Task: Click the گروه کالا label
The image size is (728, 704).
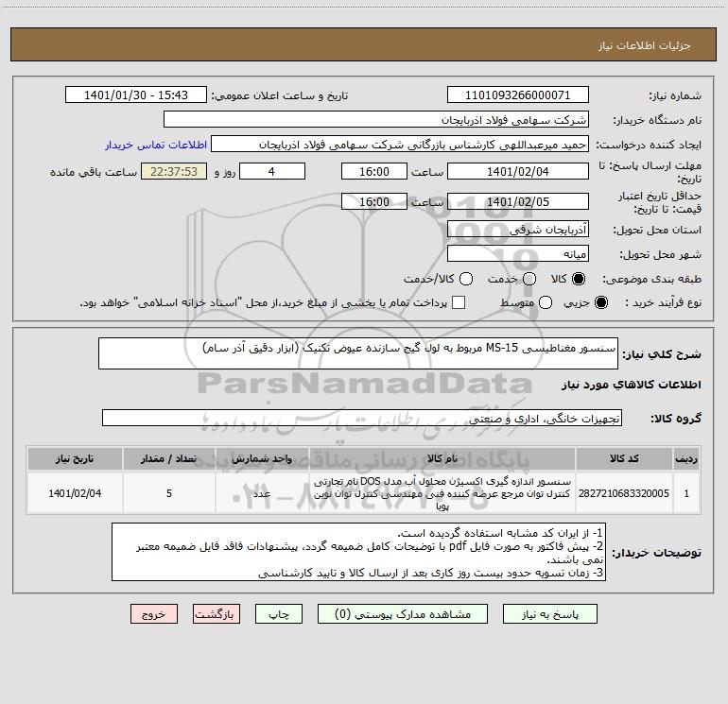Action: tap(676, 419)
